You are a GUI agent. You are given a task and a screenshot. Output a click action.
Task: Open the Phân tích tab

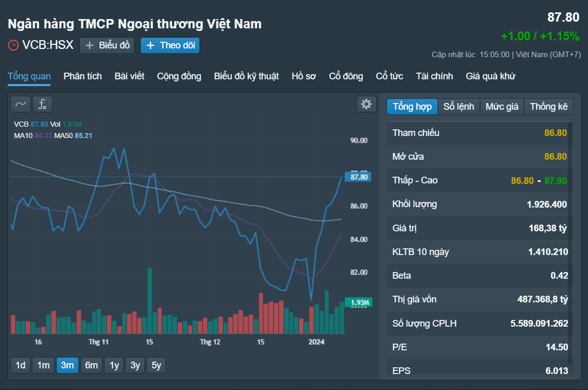point(82,76)
